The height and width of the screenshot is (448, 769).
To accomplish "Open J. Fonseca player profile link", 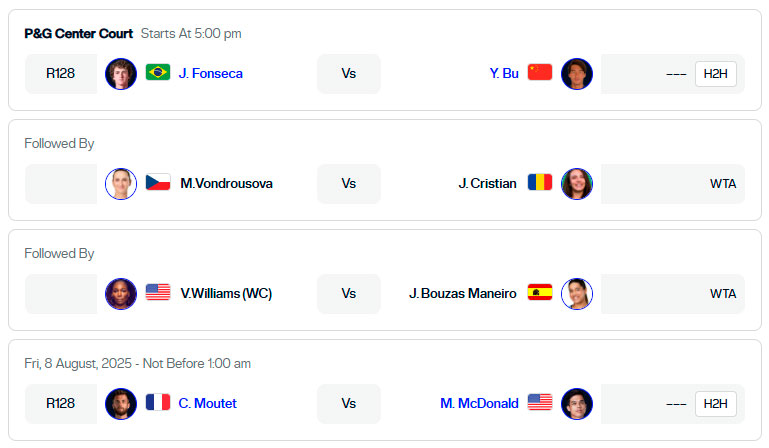I will coord(210,74).
